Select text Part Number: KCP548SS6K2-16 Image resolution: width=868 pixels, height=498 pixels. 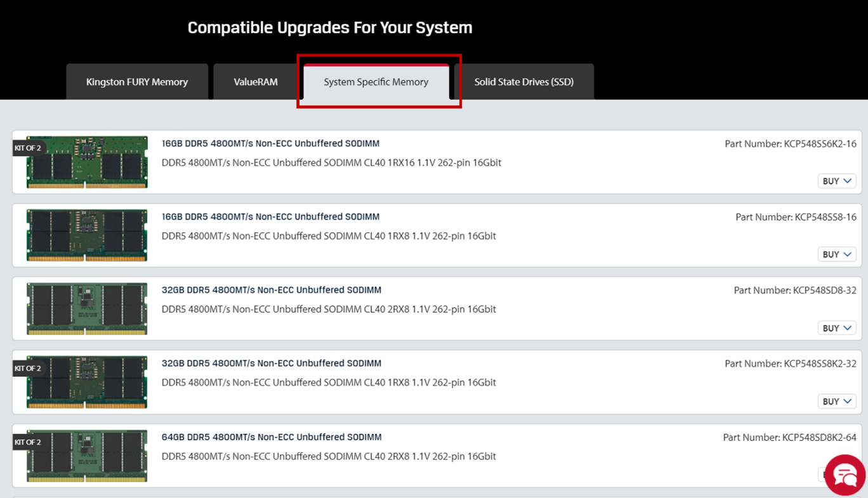click(x=791, y=144)
